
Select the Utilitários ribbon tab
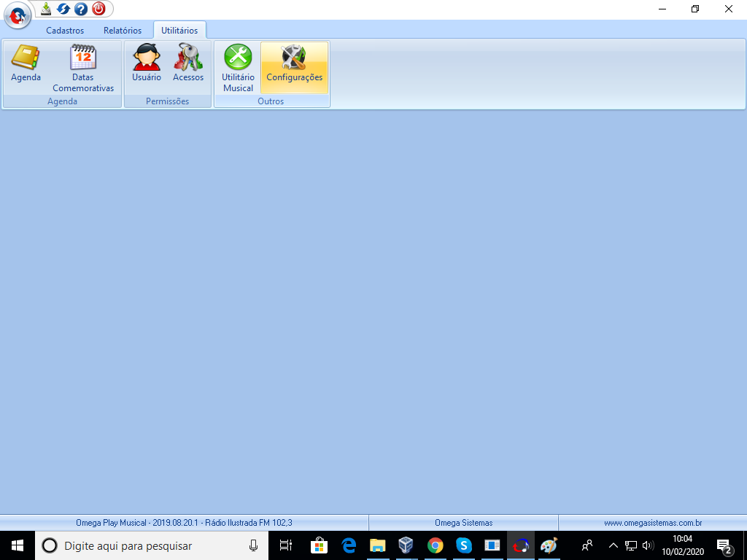(x=179, y=31)
